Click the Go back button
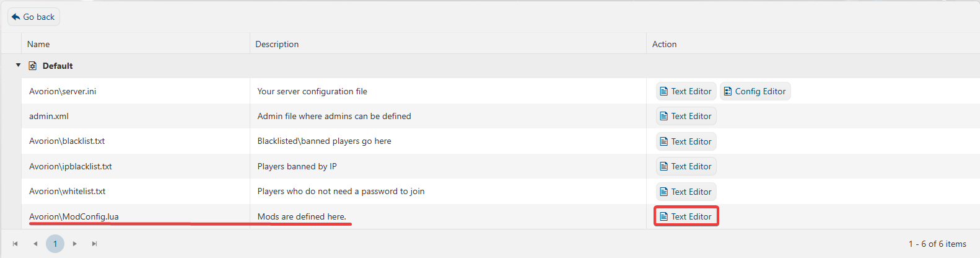The width and height of the screenshot is (980, 258). point(33,17)
